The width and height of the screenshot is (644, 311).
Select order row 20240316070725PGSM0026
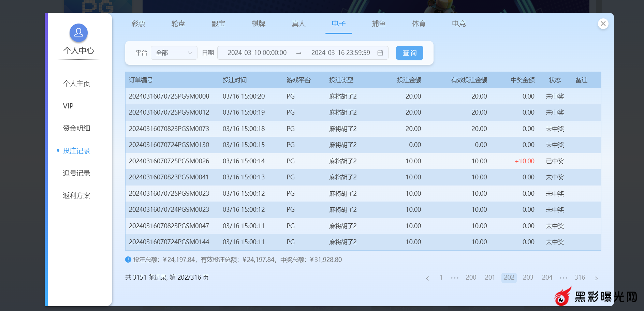[169, 161]
